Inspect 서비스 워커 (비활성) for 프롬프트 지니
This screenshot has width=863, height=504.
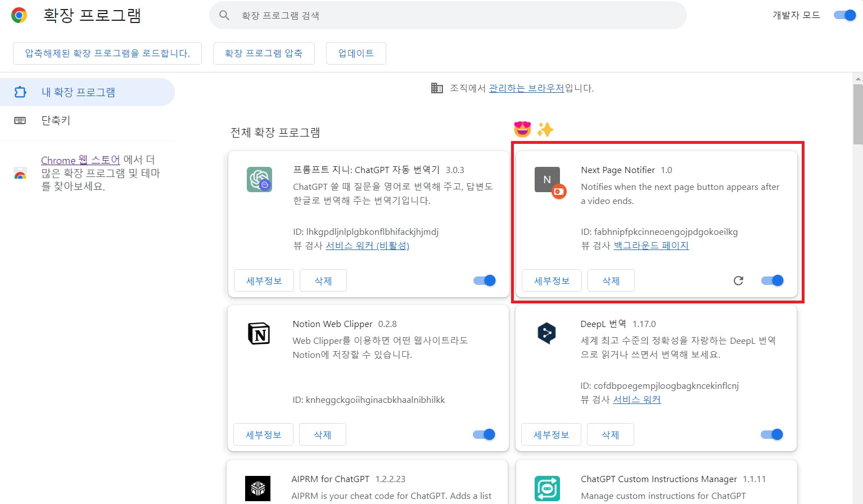coord(368,246)
